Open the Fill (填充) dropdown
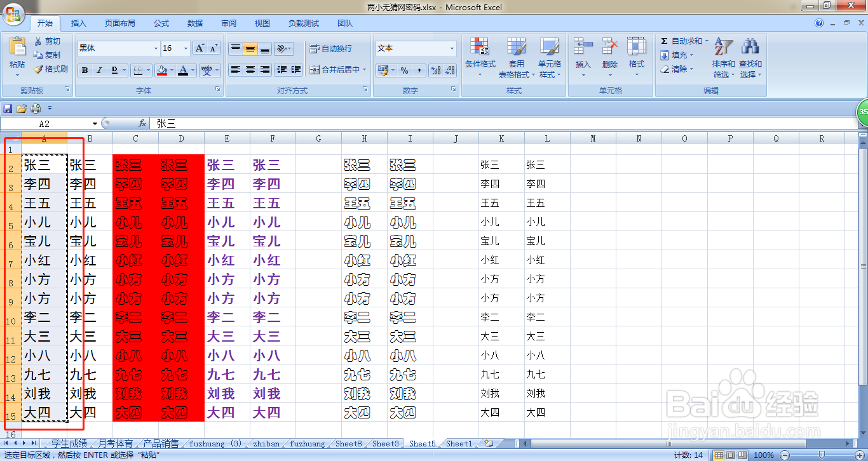The height and width of the screenshot is (461, 868). [677, 55]
